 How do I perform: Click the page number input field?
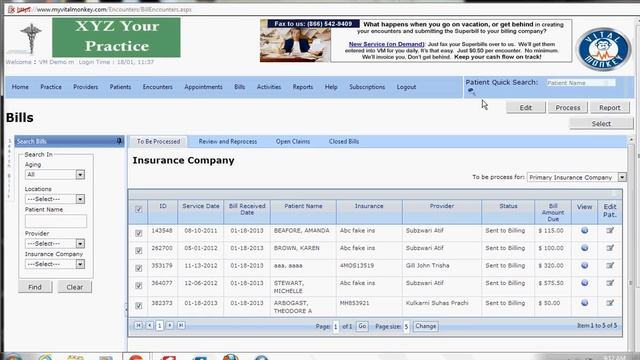click(x=336, y=327)
